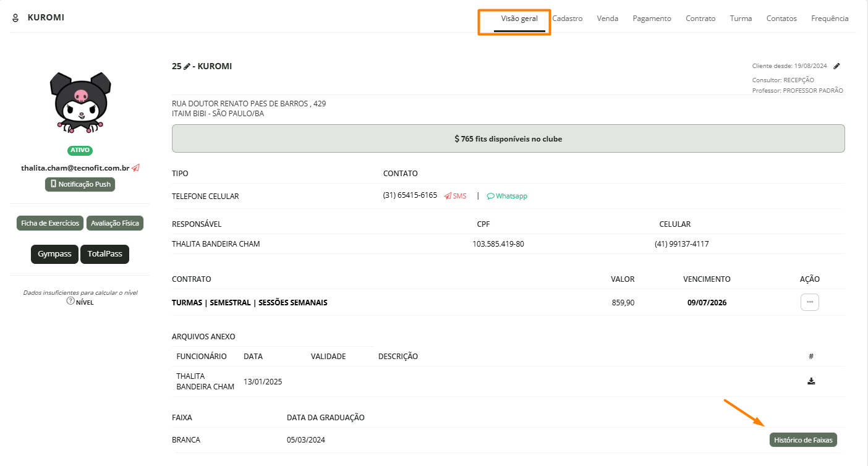Download the attachment dated 13/01/2025

(x=811, y=381)
